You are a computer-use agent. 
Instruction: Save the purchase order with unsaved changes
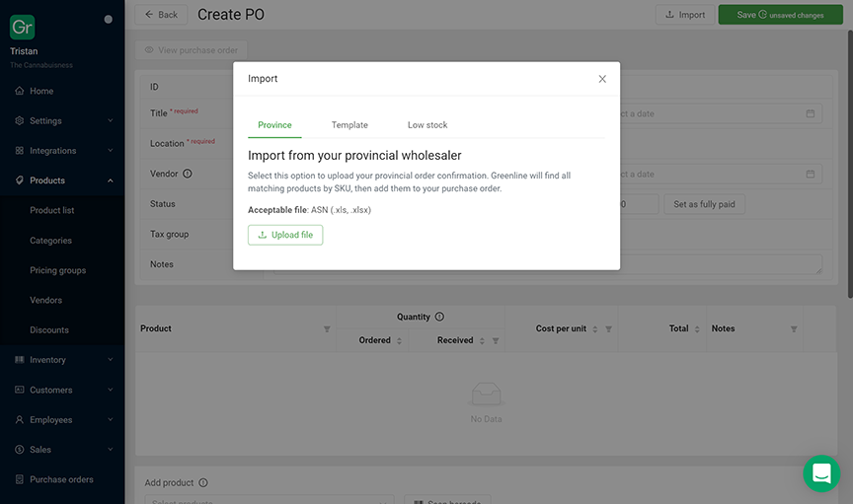pyautogui.click(x=780, y=15)
